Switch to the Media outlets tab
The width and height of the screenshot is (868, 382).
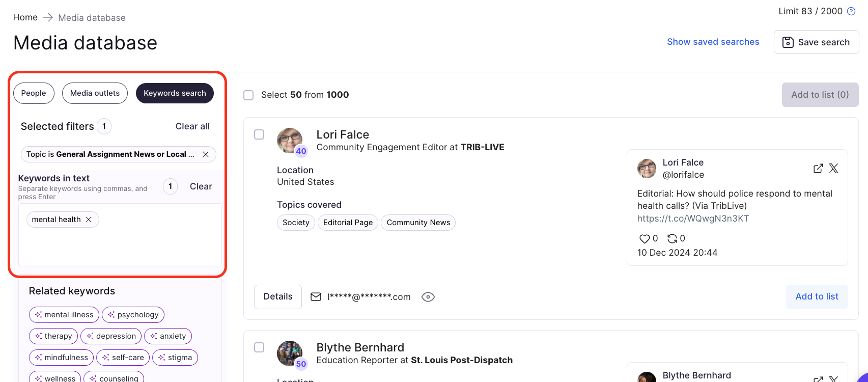[95, 93]
